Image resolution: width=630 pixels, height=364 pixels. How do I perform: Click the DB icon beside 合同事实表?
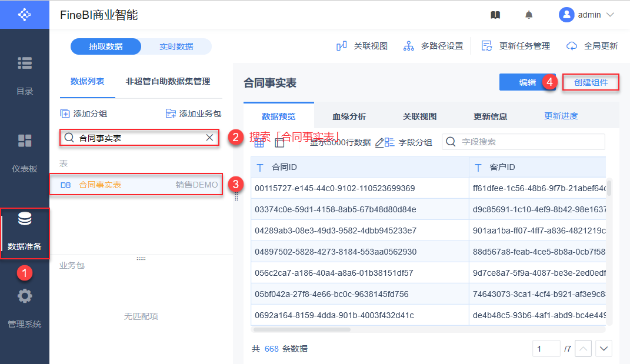tap(65, 185)
